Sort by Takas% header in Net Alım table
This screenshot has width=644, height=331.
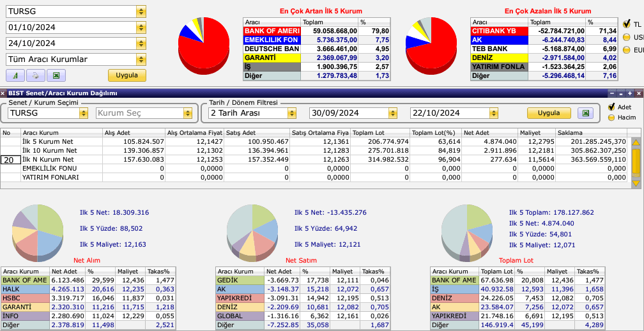[161, 272]
